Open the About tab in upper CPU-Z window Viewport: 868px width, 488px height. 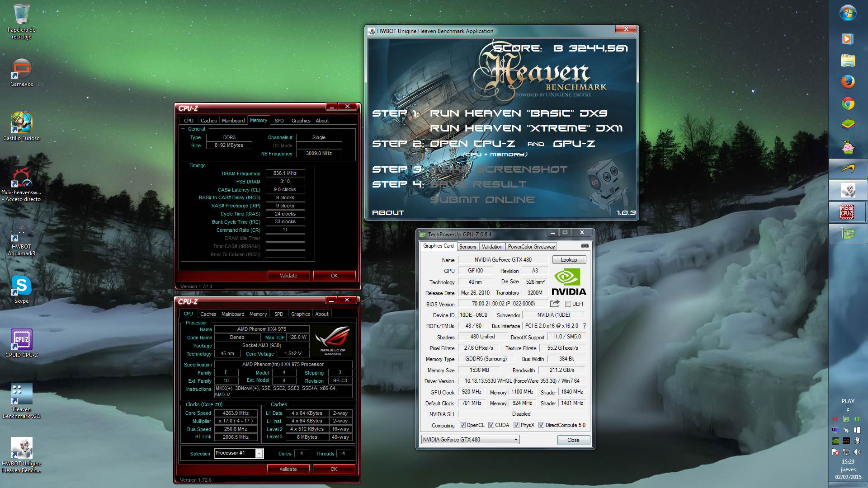pyautogui.click(x=322, y=121)
